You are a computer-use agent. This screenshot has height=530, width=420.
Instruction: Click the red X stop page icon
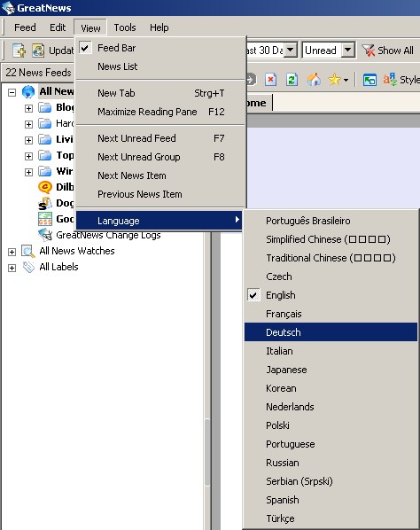pyautogui.click(x=270, y=80)
